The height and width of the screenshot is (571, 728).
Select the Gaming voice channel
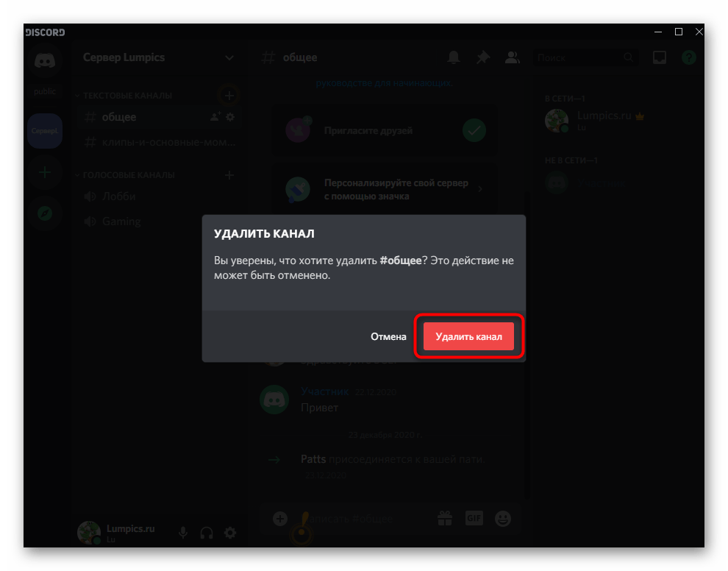tap(121, 221)
